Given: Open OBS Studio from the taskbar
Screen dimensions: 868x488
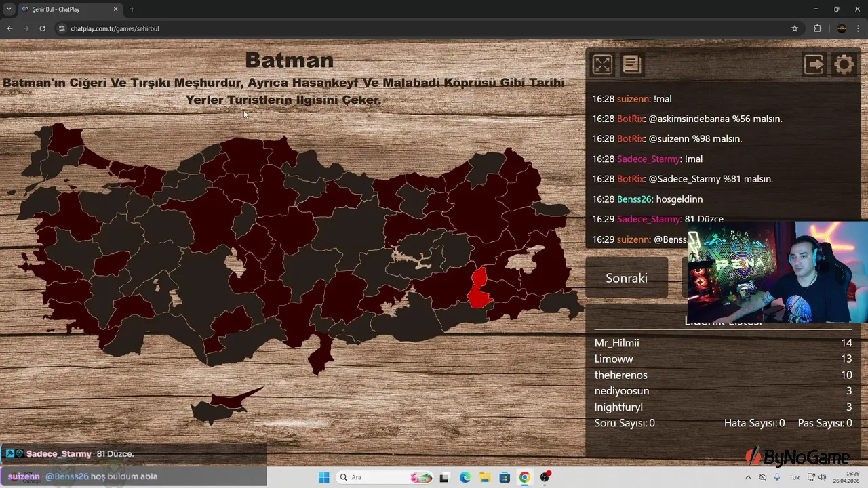Looking at the screenshot, I should point(545,477).
